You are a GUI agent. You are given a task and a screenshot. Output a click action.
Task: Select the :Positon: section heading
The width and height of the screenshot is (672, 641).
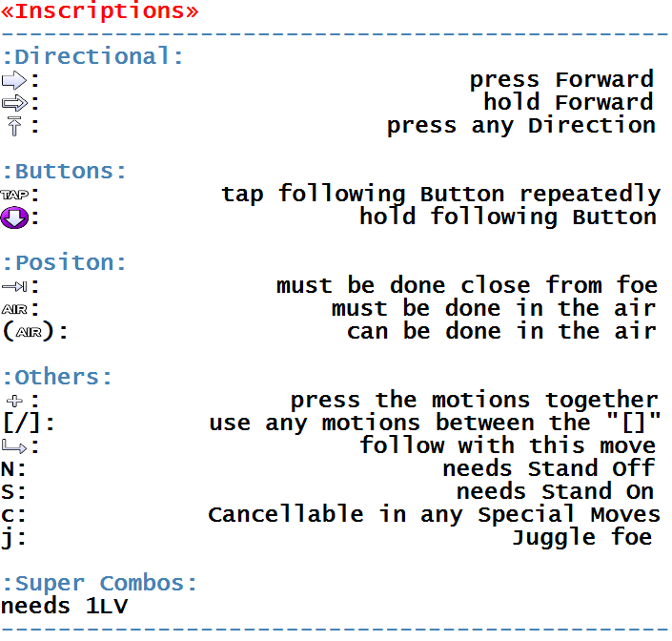(x=64, y=262)
